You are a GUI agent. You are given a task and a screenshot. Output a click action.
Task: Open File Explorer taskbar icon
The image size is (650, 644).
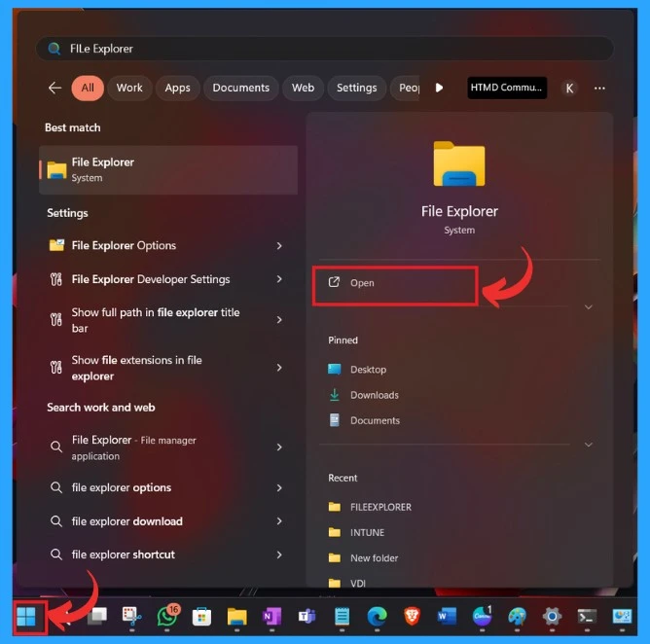[x=237, y=617]
